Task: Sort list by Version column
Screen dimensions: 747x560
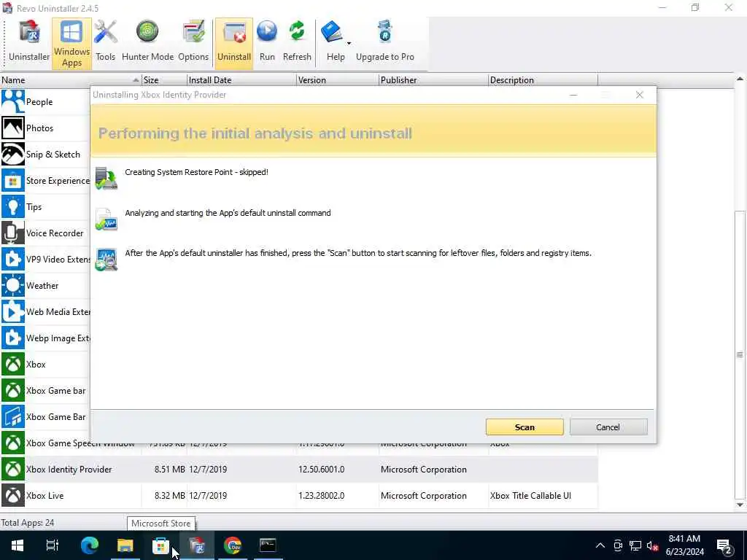Action: pos(338,80)
